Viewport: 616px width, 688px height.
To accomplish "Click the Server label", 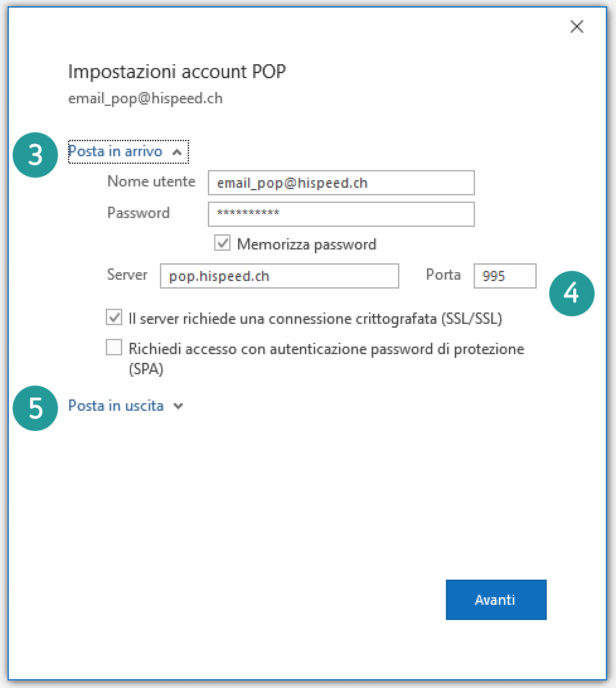I will [127, 275].
